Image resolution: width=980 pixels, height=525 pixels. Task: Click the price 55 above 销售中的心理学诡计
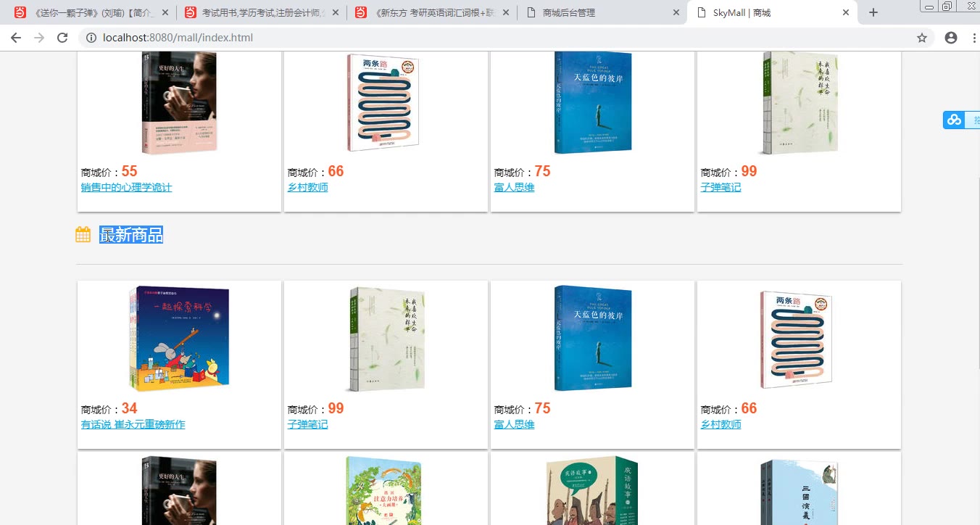[129, 171]
